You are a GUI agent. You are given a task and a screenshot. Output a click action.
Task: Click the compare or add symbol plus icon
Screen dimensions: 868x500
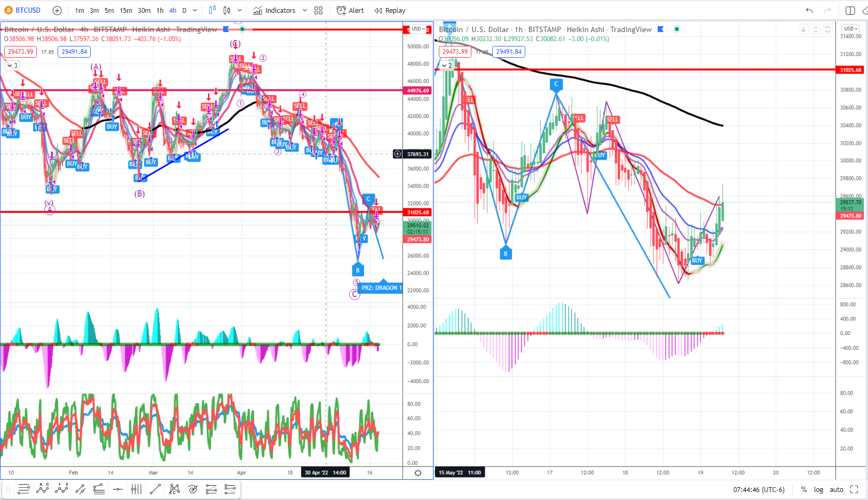(x=57, y=10)
